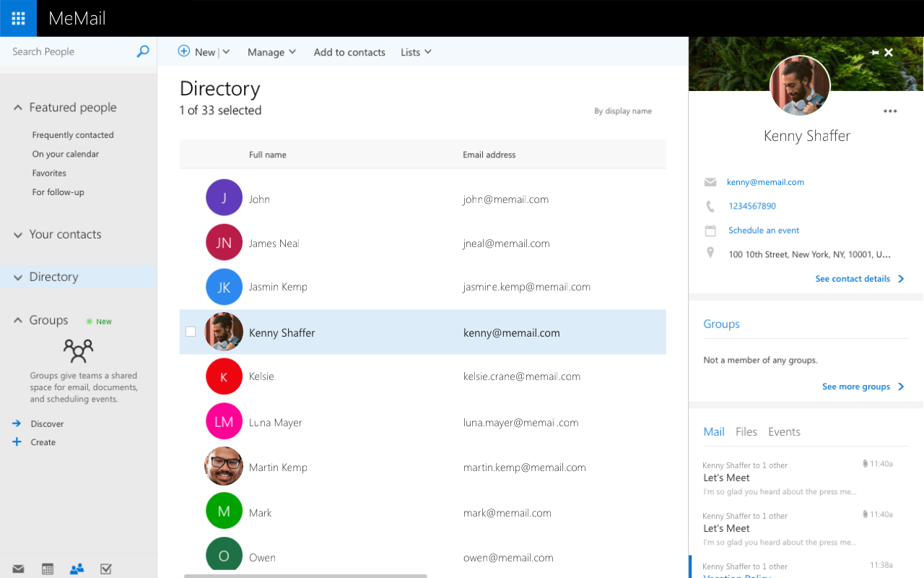
Task: Open Tasks via the checkmark icon
Action: click(105, 569)
